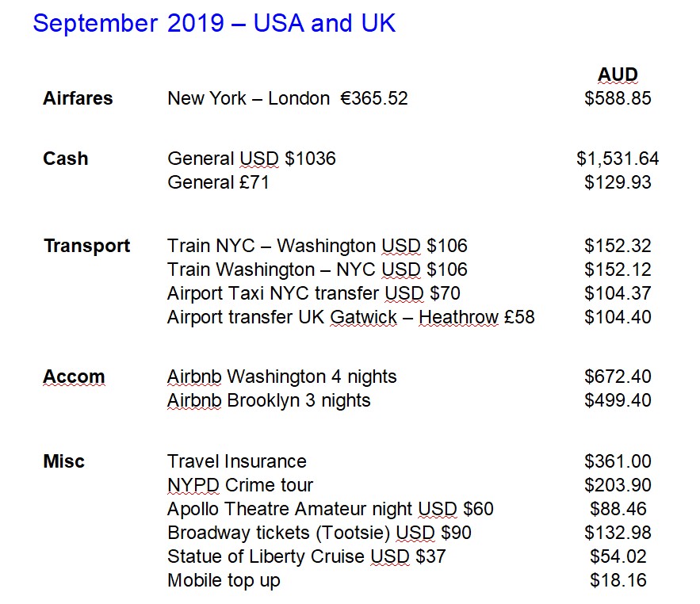Image resolution: width=700 pixels, height=604 pixels.
Task: Select the Broadway tickets (Tootsie) line
Action: pyautogui.click(x=319, y=533)
